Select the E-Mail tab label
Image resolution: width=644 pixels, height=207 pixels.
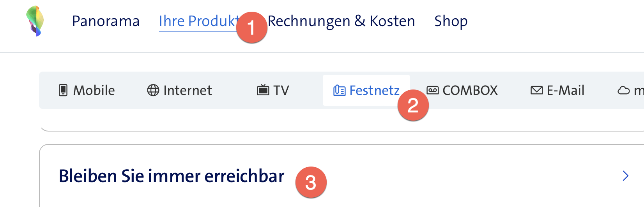point(565,90)
